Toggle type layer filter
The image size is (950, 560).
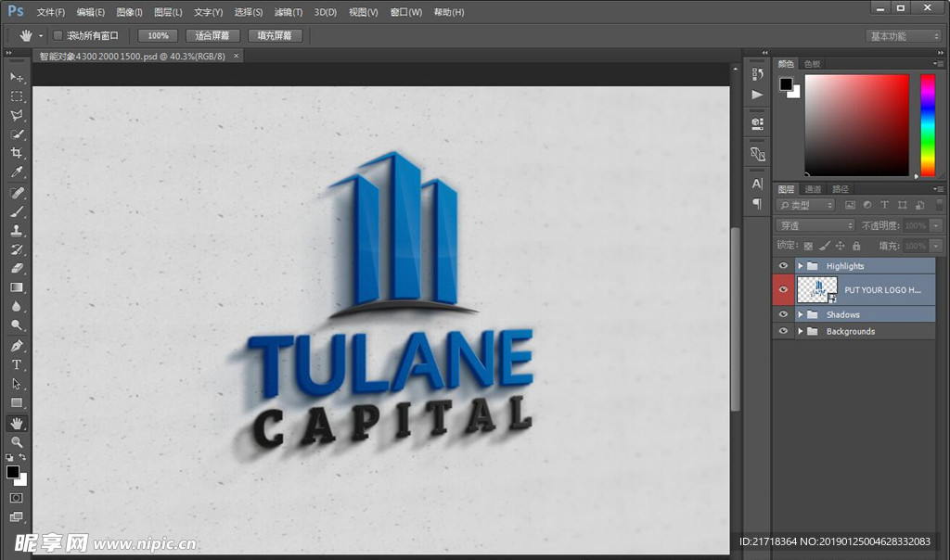coord(884,205)
